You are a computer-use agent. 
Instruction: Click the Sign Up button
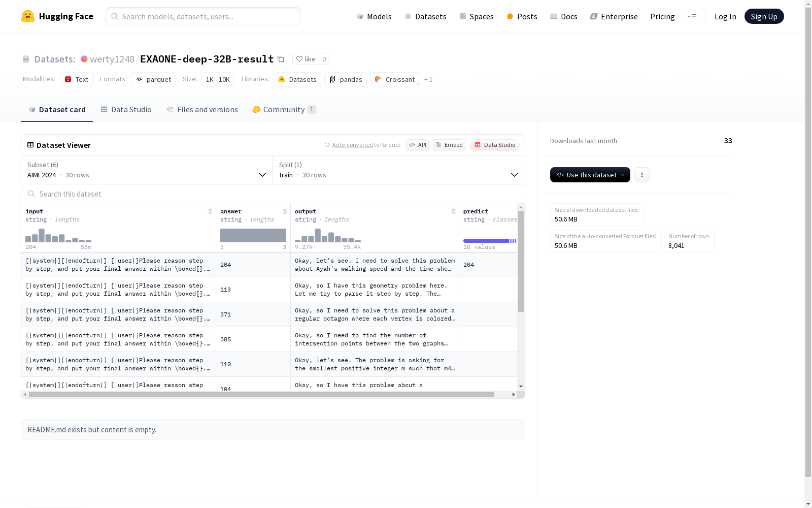(x=764, y=16)
